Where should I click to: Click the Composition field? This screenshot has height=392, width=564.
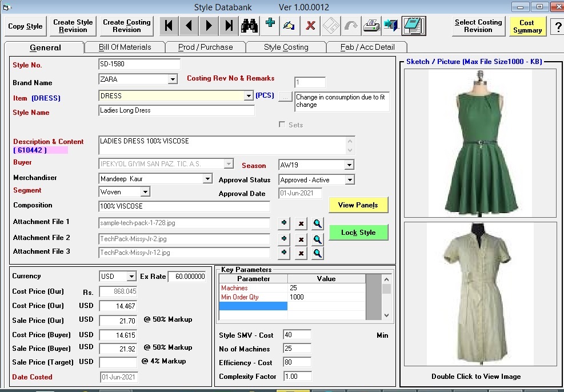tap(184, 206)
